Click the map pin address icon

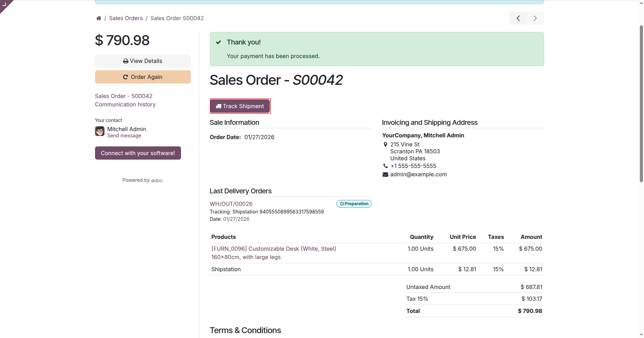385,145
